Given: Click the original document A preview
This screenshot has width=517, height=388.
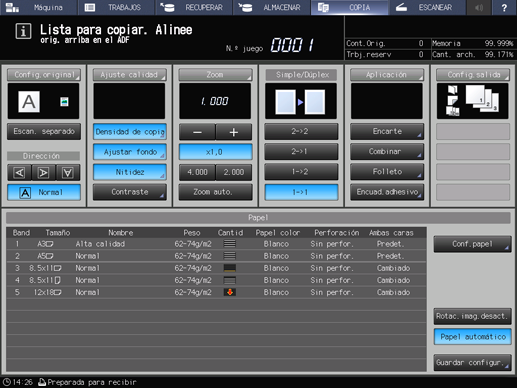Looking at the screenshot, I should click(29, 102).
